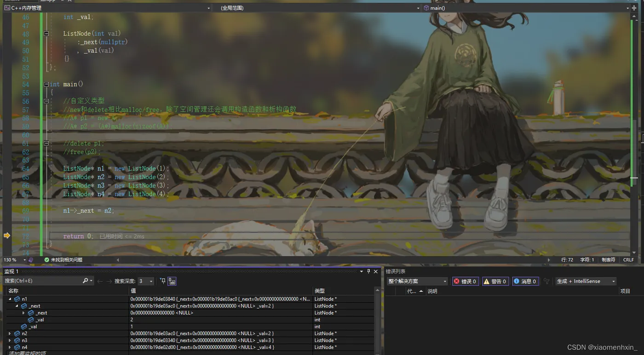Click the 字符: 1 column indicator
This screenshot has height=355, width=644.
click(587, 260)
